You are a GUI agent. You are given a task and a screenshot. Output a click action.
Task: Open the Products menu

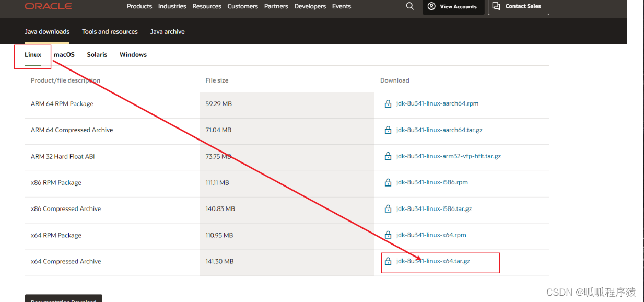coord(139,6)
